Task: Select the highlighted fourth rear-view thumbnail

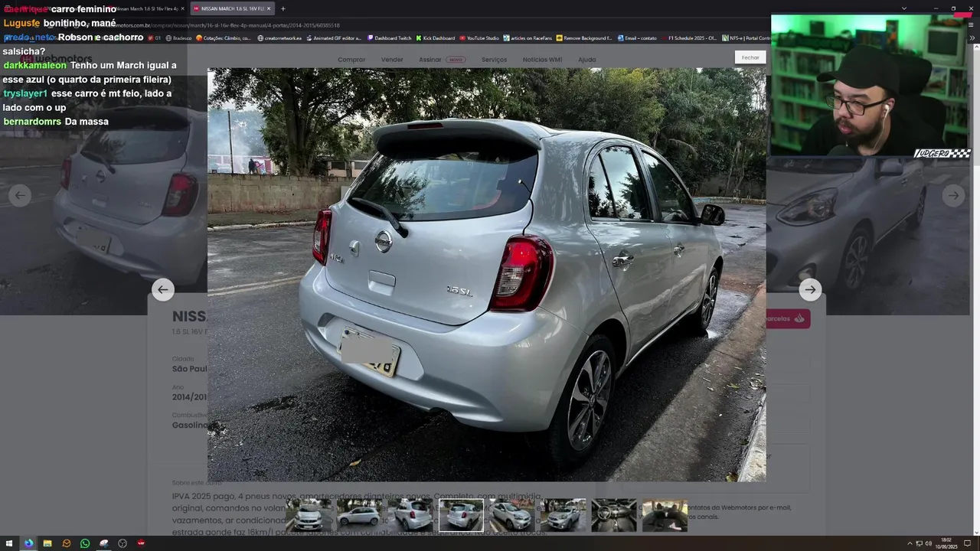Action: pos(461,515)
